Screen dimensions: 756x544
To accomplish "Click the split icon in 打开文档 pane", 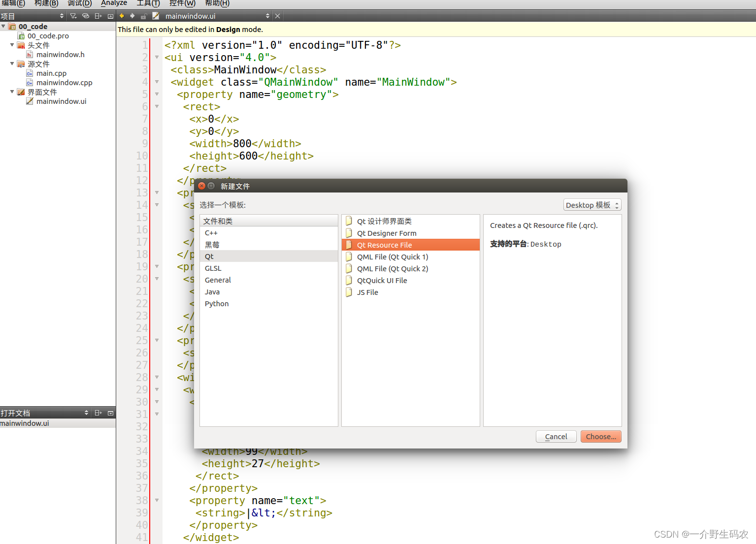I will click(x=98, y=413).
